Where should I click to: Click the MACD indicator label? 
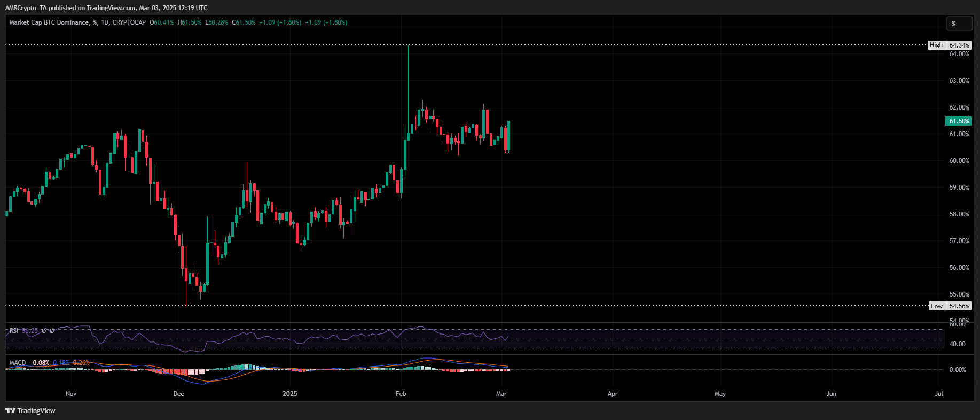18,363
